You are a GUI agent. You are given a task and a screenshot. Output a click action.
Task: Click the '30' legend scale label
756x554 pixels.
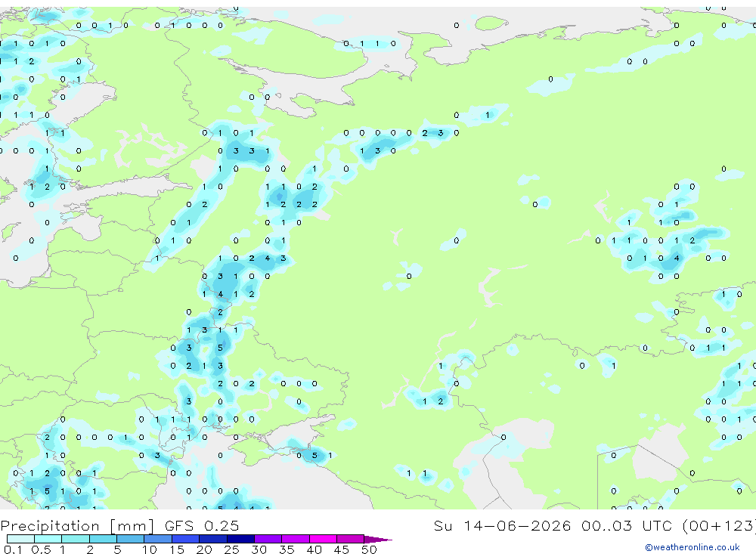tap(259, 549)
